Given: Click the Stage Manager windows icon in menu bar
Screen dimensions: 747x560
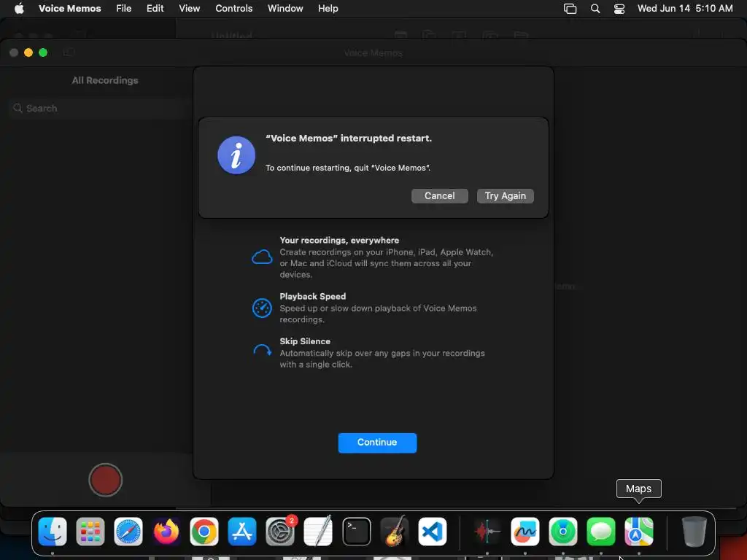Looking at the screenshot, I should (x=570, y=8).
